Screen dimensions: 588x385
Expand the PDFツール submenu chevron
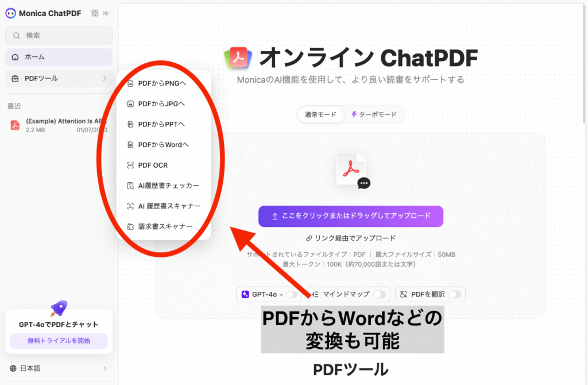click(x=105, y=78)
